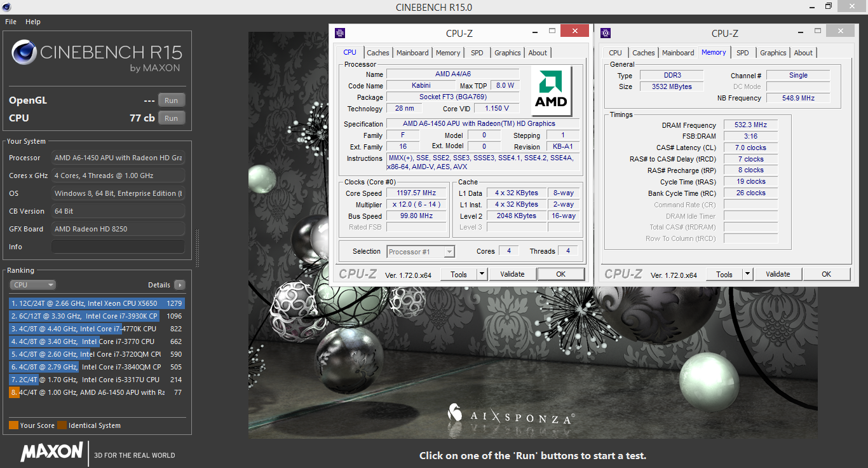Click NB Frequency value 548.9 MHz
The width and height of the screenshot is (868, 468).
(798, 98)
